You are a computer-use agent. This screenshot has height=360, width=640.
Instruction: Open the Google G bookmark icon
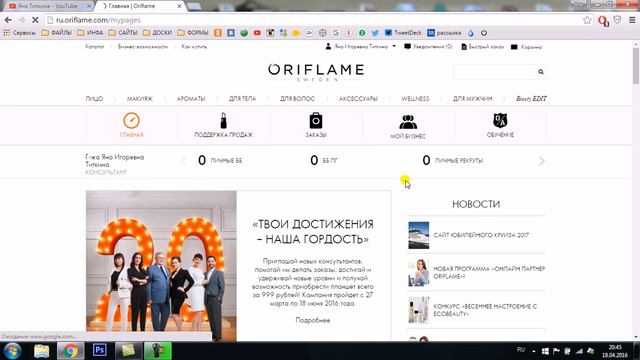coord(336,33)
